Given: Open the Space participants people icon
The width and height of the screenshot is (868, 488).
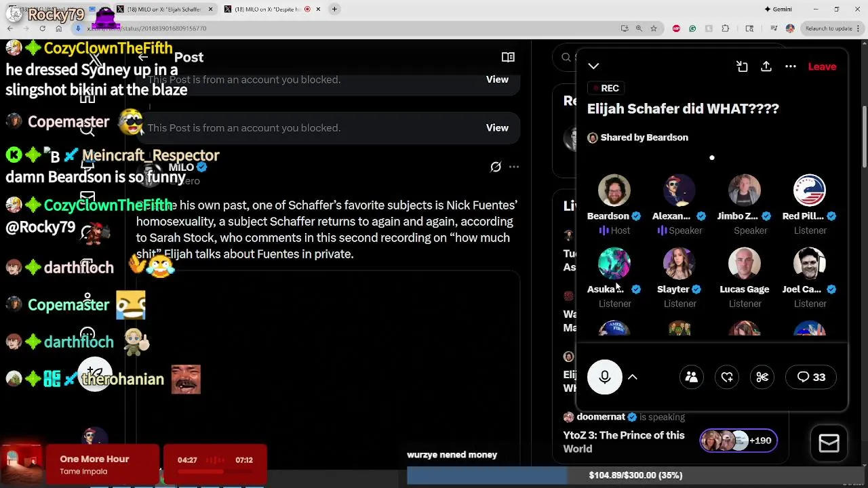Looking at the screenshot, I should coord(692,377).
